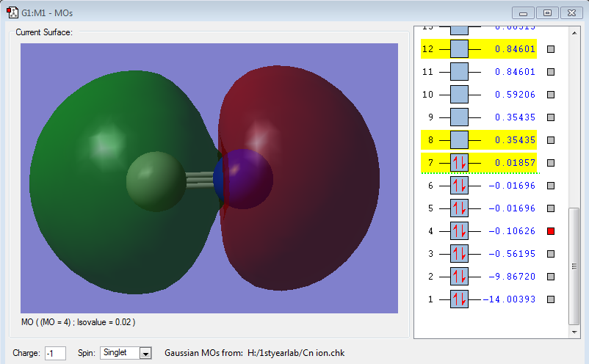Click the Singlet spin combo box
The height and width of the screenshot is (364, 589).
point(119,353)
